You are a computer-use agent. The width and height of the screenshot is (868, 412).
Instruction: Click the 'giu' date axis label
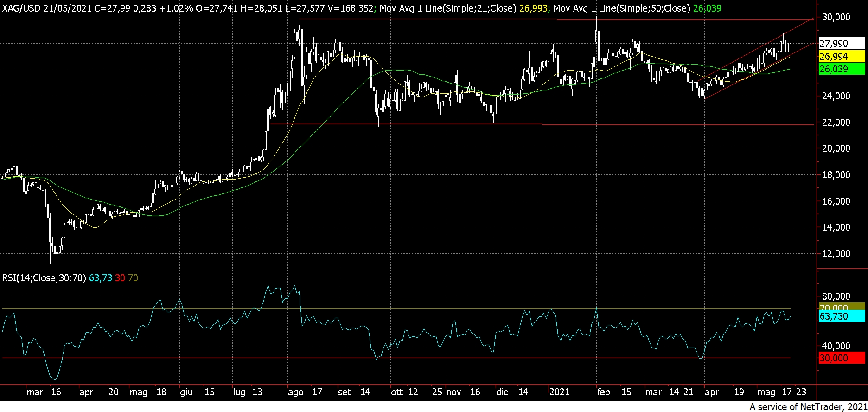point(186,393)
